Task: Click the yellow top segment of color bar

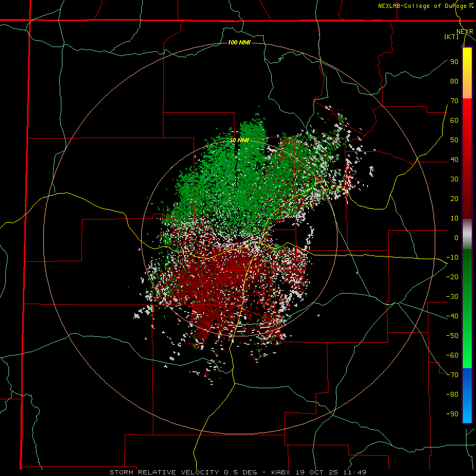Action: coord(467,73)
